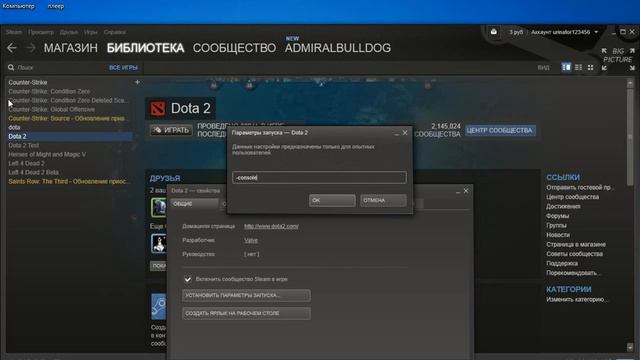Open Компьютер desktop shortcut
This screenshot has width=640, height=360.
[x=18, y=6]
